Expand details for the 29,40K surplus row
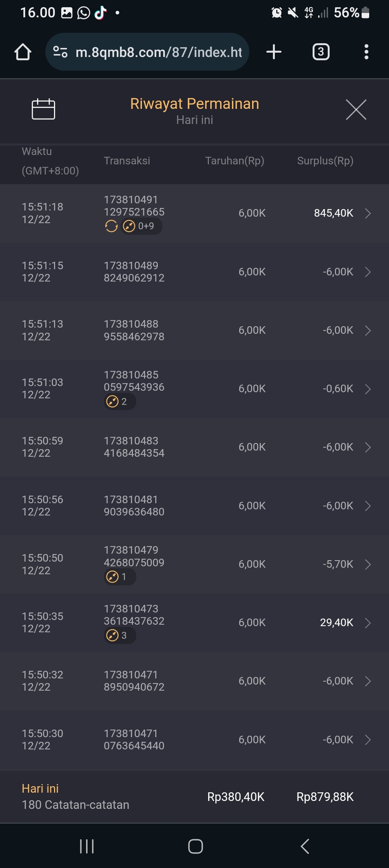This screenshot has width=389, height=868. [368, 623]
